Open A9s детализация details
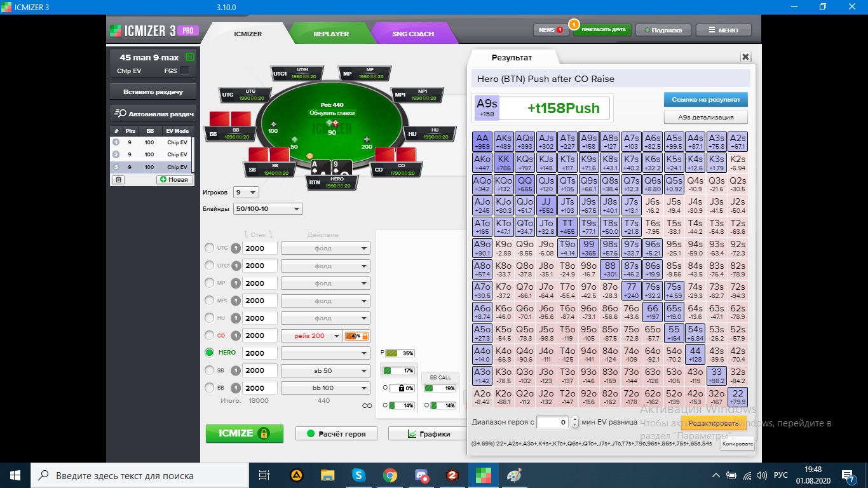This screenshot has height=488, width=868. point(706,117)
